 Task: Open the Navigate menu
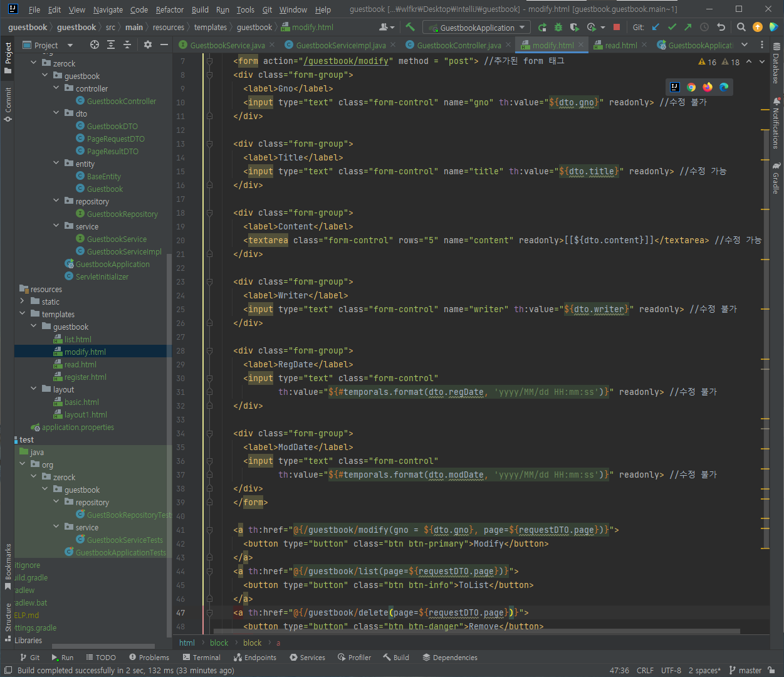(x=108, y=9)
